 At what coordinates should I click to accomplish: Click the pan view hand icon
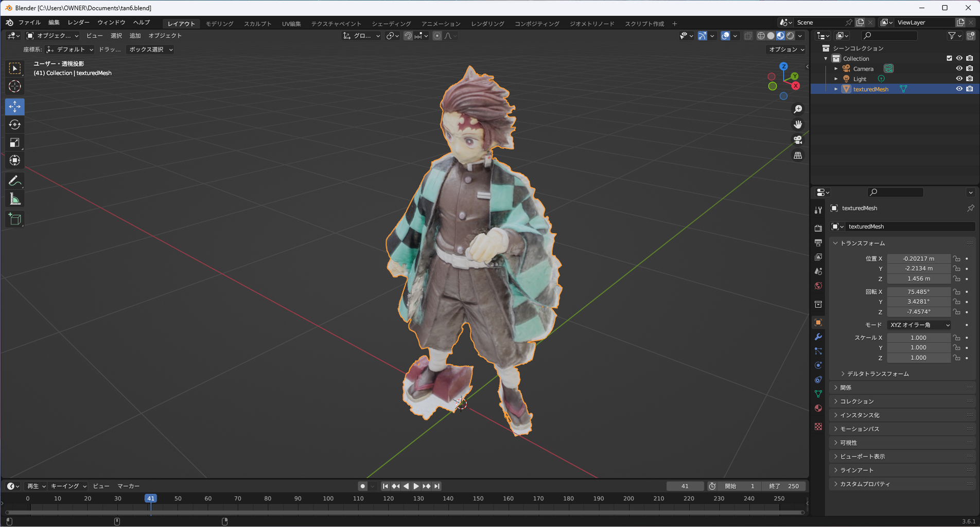coord(798,125)
